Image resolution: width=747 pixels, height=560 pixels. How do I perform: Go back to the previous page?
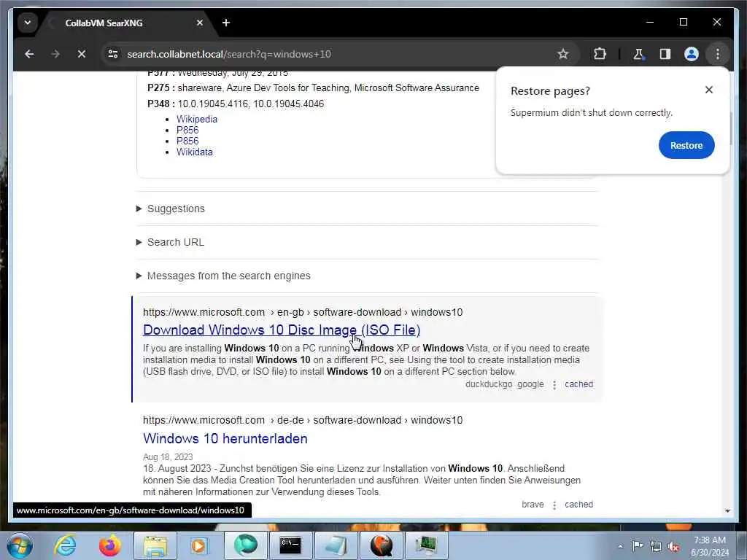tap(29, 54)
